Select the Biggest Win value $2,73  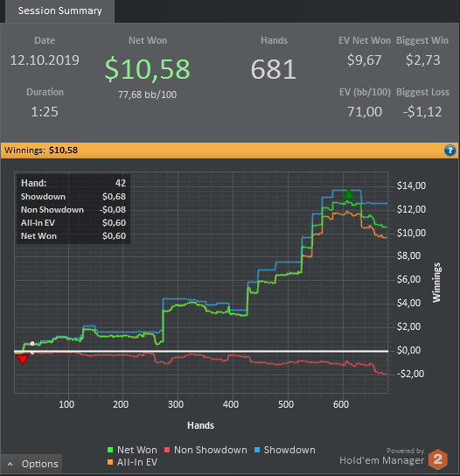pyautogui.click(x=423, y=60)
